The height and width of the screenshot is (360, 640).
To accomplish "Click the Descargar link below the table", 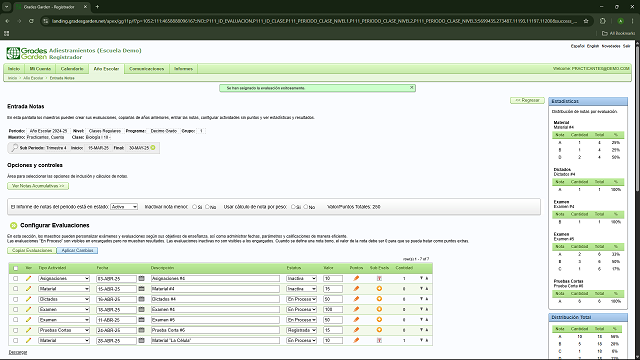I will 18,352.
